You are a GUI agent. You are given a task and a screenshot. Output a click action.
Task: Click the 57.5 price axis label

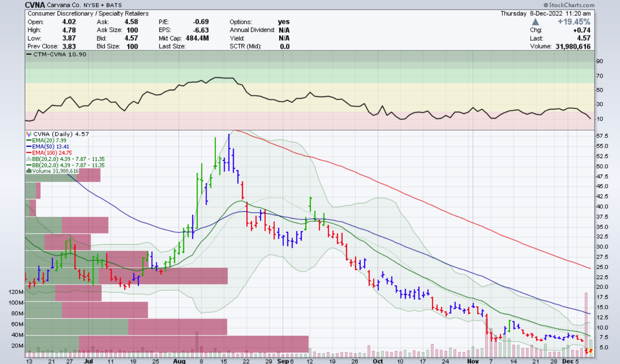tap(602, 136)
